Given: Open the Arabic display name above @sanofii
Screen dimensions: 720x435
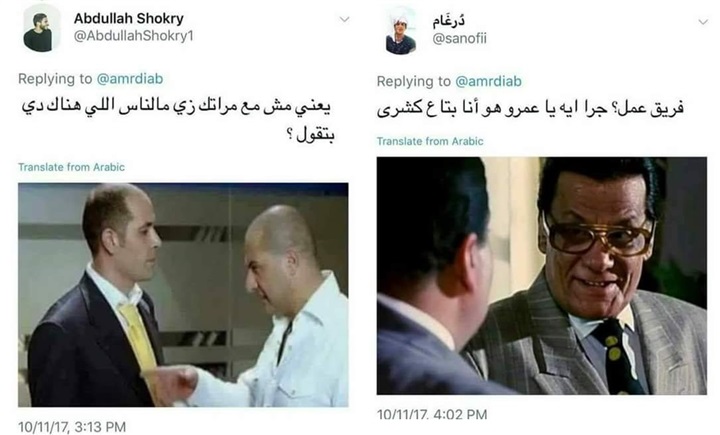Looking at the screenshot, I should point(449,21).
